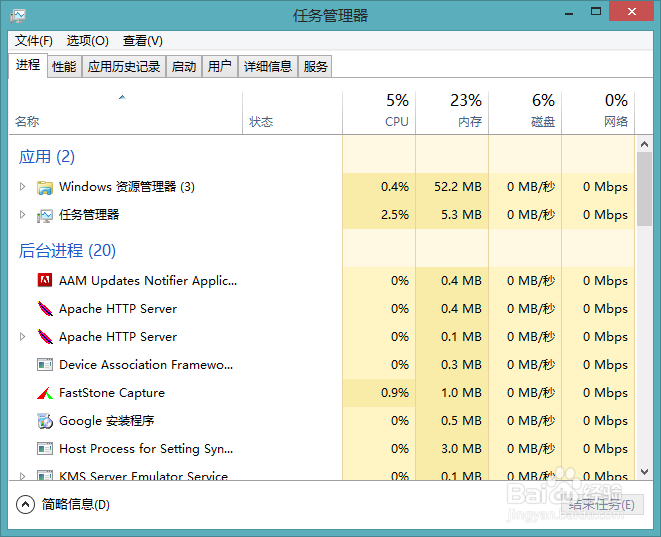Select the Device Association Framewo... row name
The width and height of the screenshot is (661, 537).
(146, 365)
